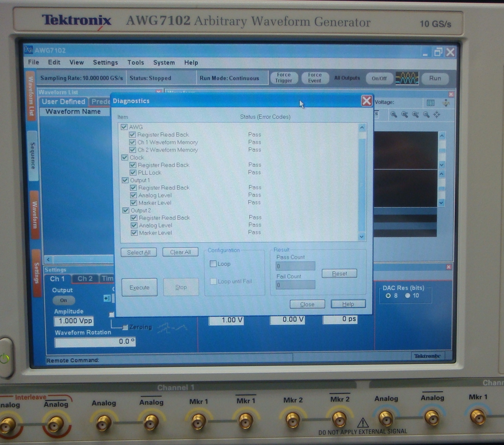The height and width of the screenshot is (445, 504).
Task: Toggle All Outputs On/Off button
Action: 379,79
